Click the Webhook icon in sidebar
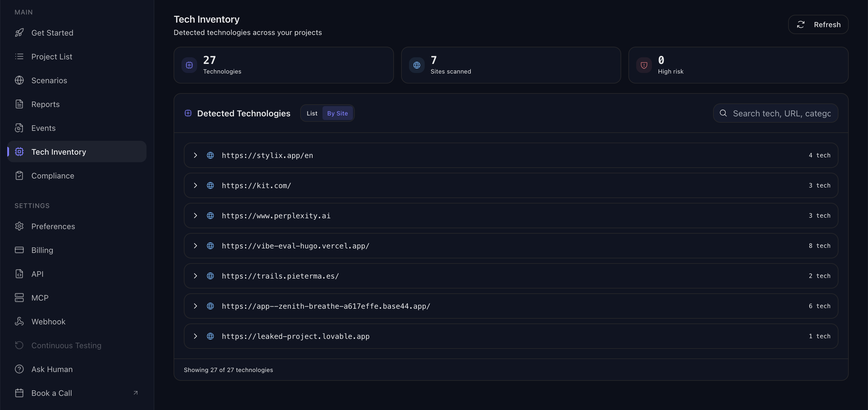The height and width of the screenshot is (410, 868). point(19,321)
